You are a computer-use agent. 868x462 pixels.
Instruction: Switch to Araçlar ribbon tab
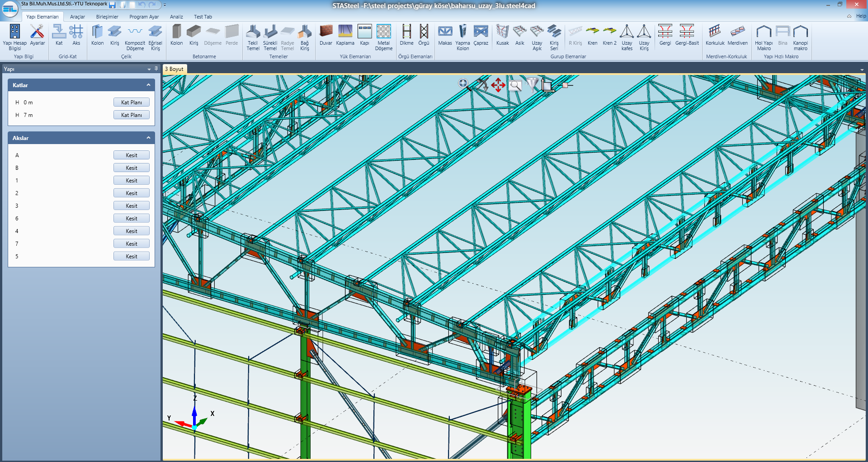[x=77, y=17]
